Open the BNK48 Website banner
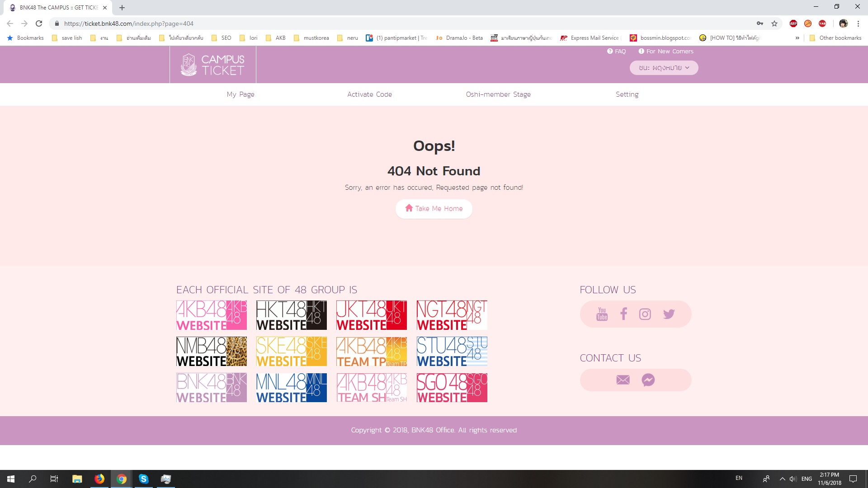Viewport: 868px width, 488px height. (212, 388)
